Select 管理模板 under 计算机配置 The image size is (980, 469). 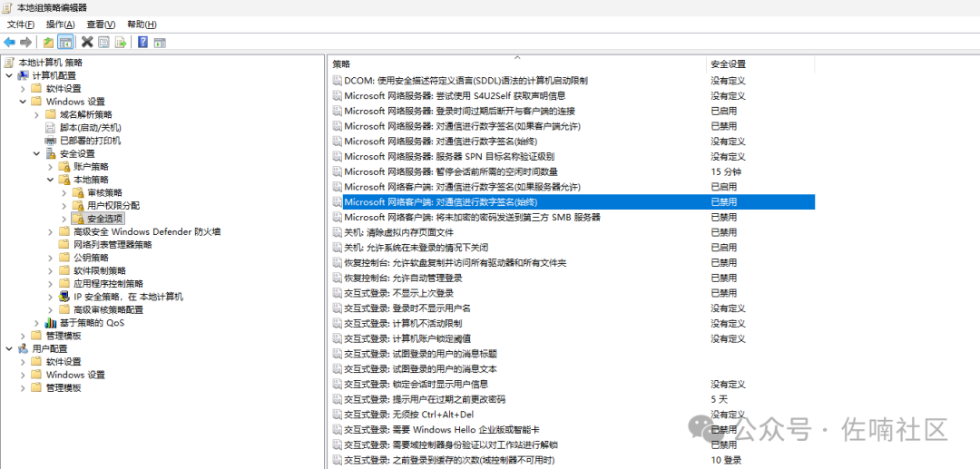[x=64, y=336]
